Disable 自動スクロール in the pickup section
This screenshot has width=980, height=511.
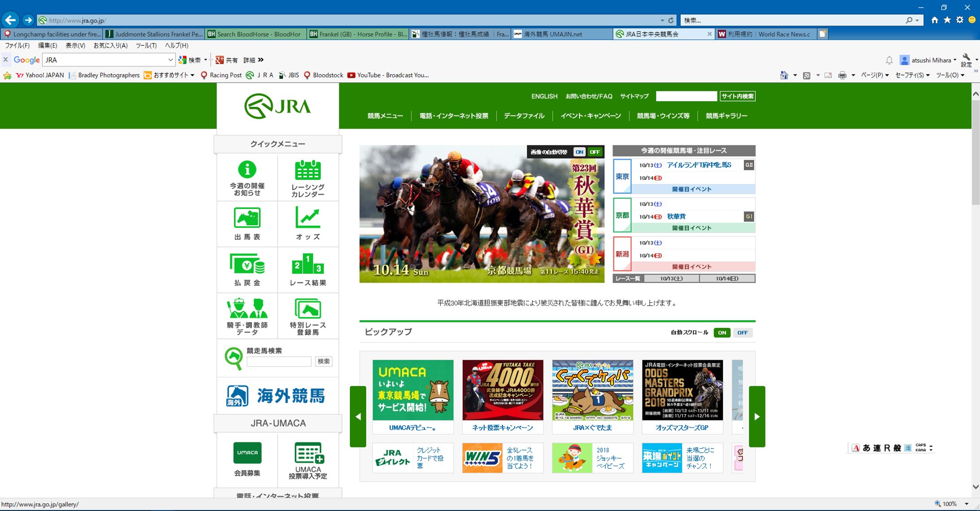coord(742,332)
